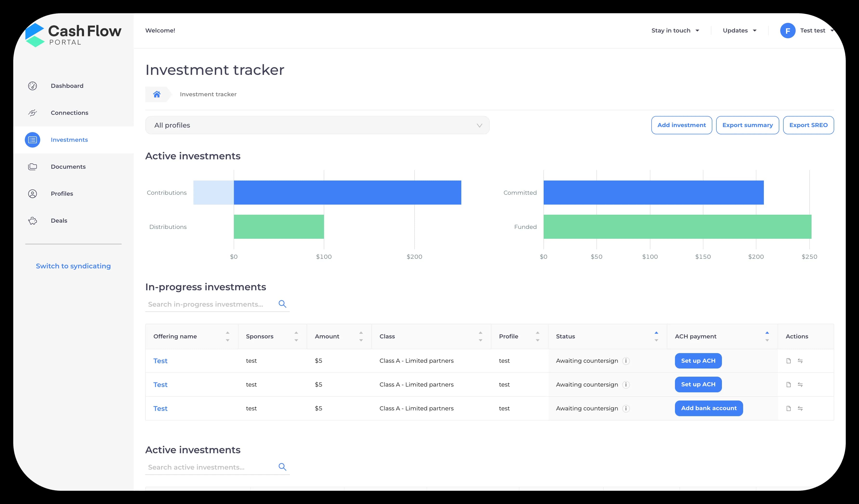Click the Dashboard gauge icon in sidebar
Image resolution: width=859 pixels, height=504 pixels.
pos(32,86)
